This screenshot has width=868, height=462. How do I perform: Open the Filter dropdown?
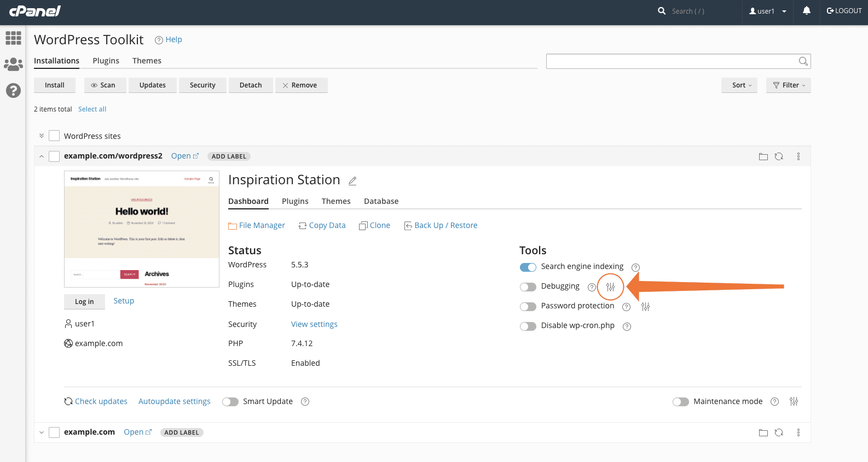pyautogui.click(x=788, y=85)
